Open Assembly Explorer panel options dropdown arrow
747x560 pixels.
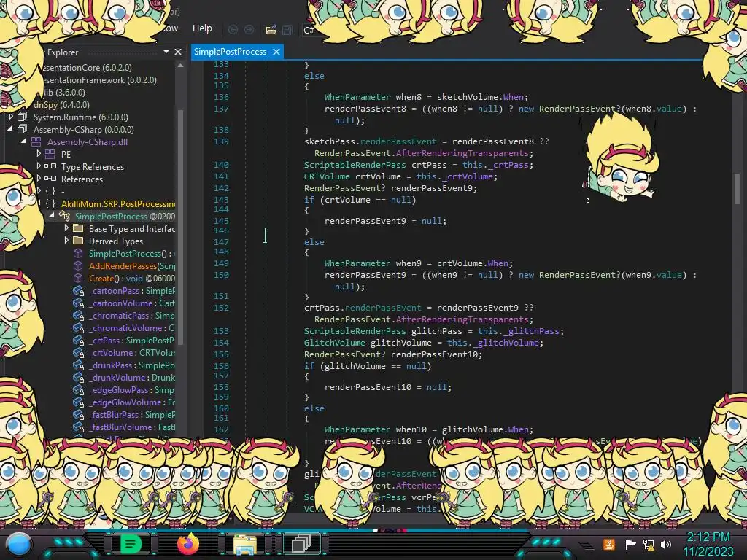point(166,52)
